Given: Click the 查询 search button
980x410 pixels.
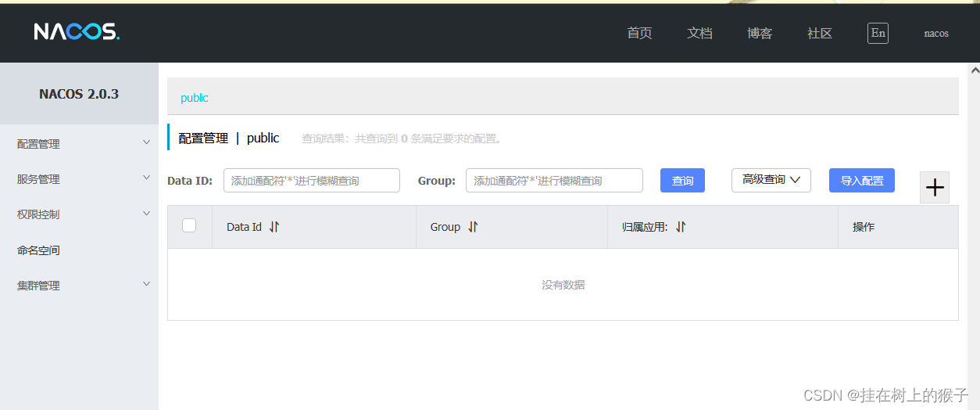Looking at the screenshot, I should tap(682, 180).
